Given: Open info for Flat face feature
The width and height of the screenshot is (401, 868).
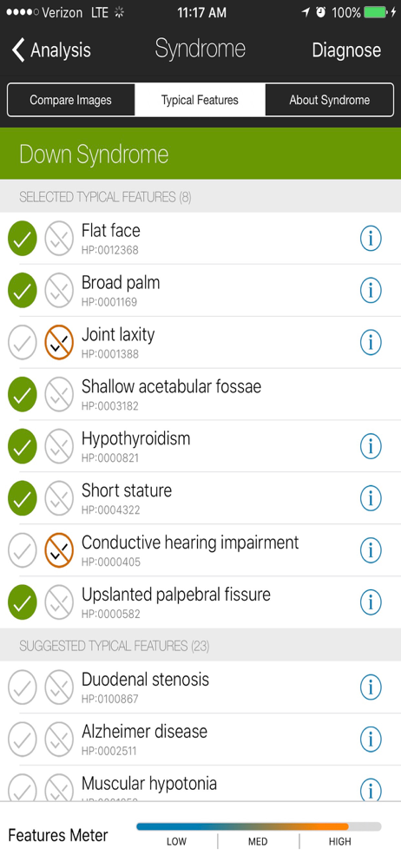Looking at the screenshot, I should click(x=371, y=239).
